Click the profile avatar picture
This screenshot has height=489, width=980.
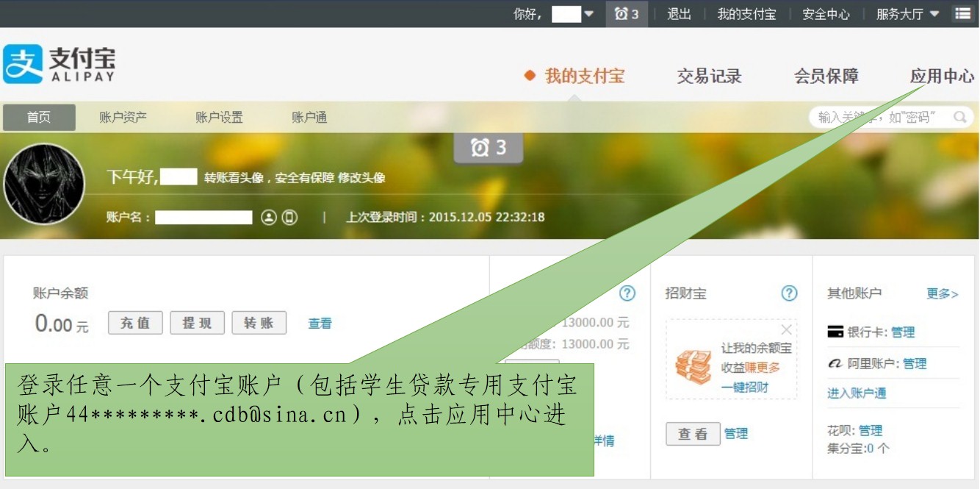click(x=44, y=184)
